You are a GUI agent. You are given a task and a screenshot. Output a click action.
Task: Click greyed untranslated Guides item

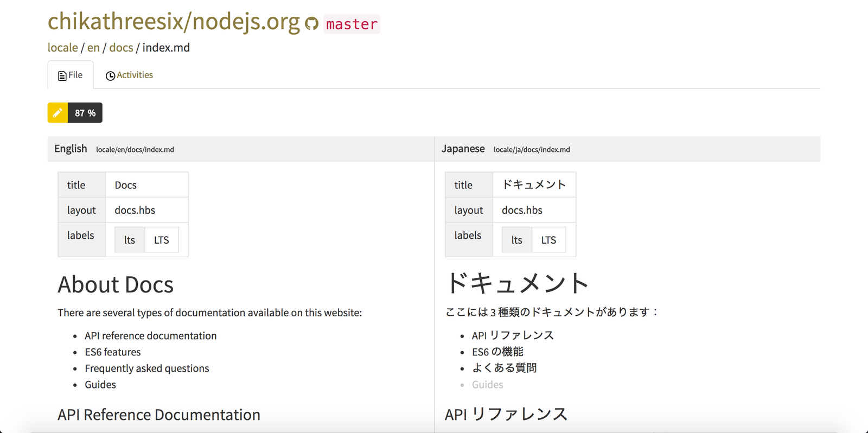click(x=488, y=385)
